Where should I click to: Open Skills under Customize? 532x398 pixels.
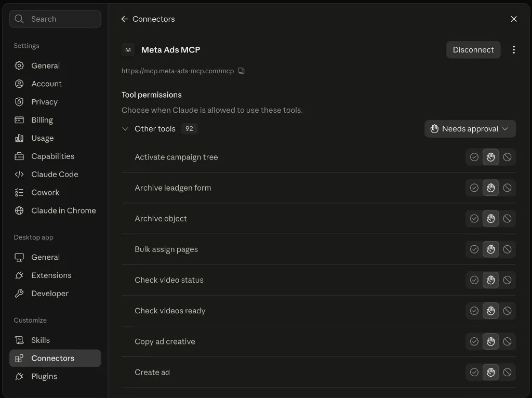pos(55,340)
